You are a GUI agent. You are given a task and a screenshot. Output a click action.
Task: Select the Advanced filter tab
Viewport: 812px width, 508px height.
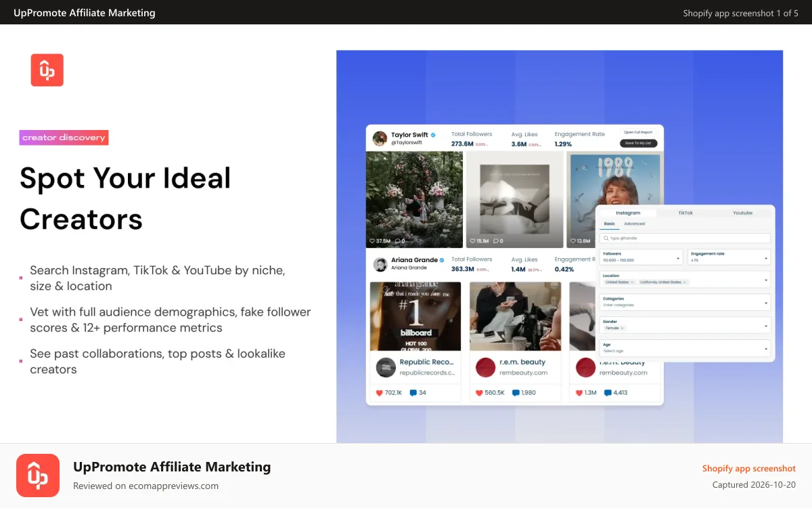[635, 224]
